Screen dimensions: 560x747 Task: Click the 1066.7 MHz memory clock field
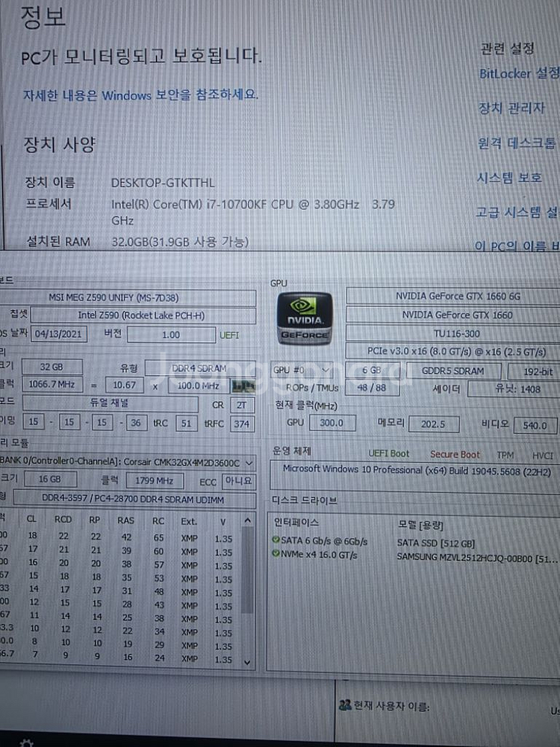[x=52, y=384]
